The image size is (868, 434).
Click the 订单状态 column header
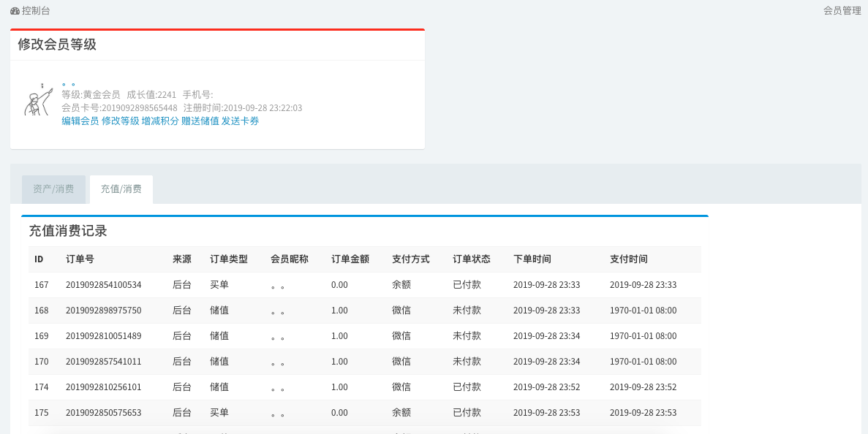472,259
